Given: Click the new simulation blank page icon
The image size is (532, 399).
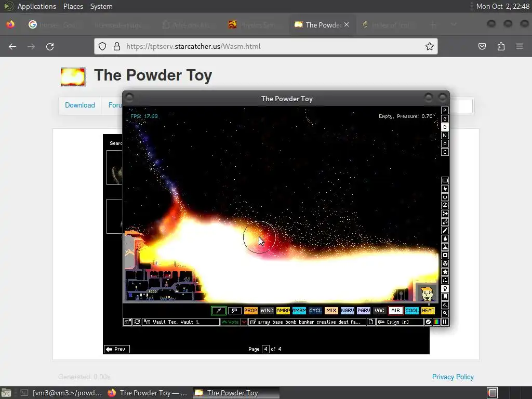Looking at the screenshot, I should (371, 322).
